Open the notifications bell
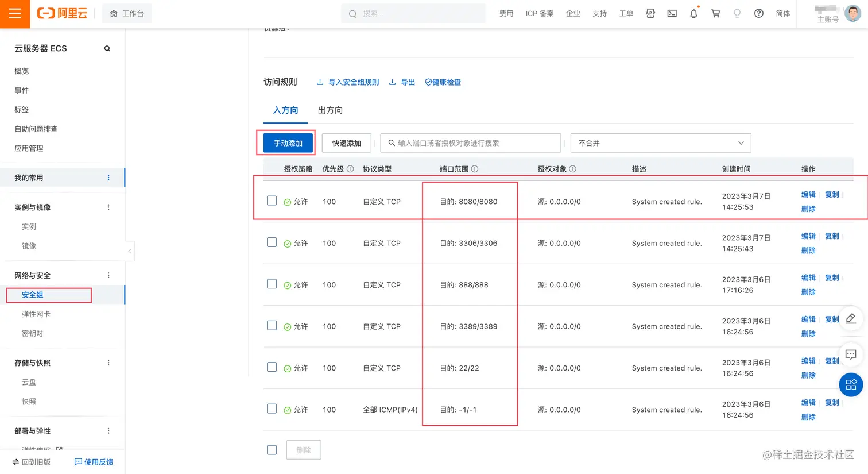The image size is (868, 474). [693, 13]
